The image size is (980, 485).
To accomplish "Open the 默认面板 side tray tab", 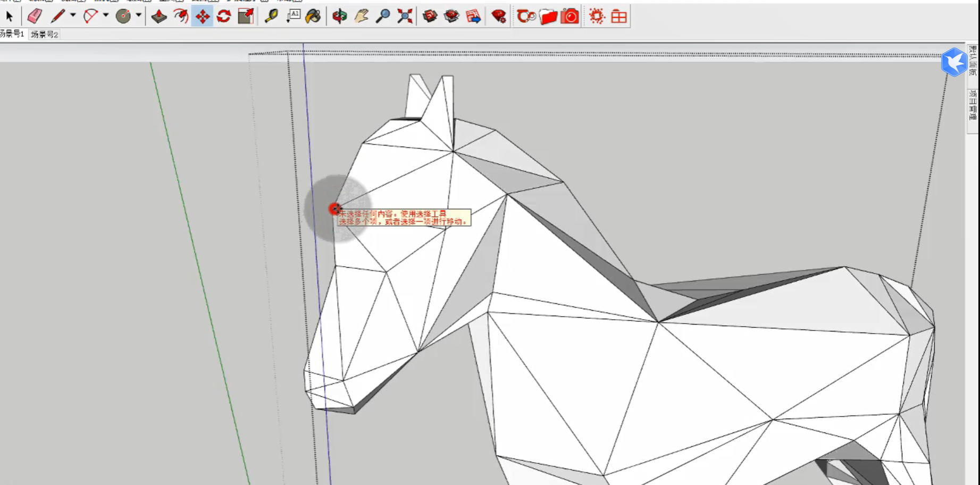I will (x=973, y=60).
